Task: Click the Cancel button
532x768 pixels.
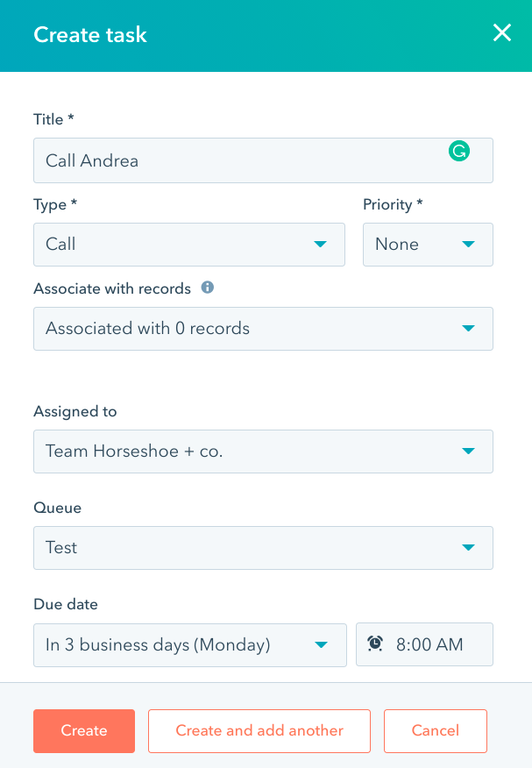Action: [x=435, y=730]
